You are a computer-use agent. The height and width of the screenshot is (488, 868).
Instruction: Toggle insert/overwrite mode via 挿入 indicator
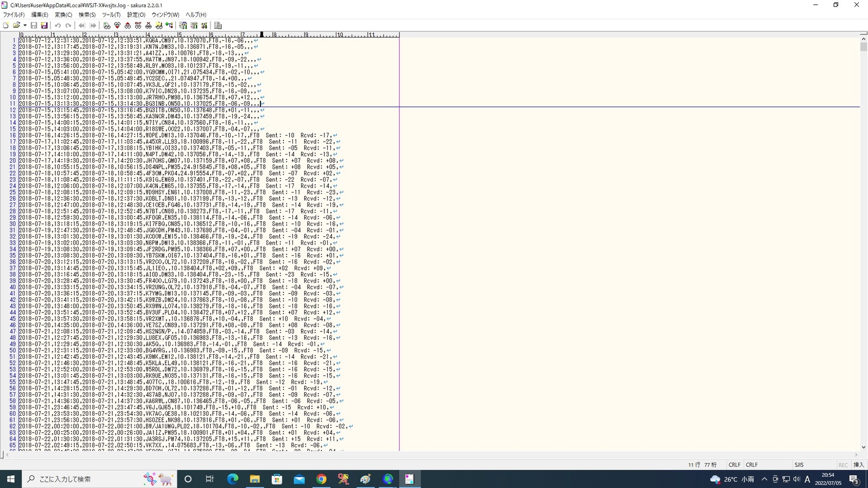tap(859, 465)
